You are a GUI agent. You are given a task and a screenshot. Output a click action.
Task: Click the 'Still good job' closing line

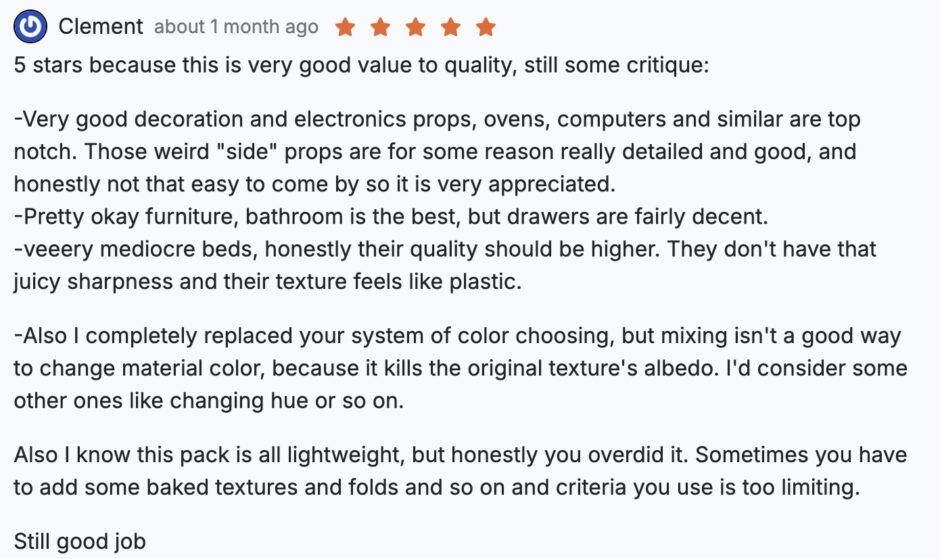[x=80, y=542]
